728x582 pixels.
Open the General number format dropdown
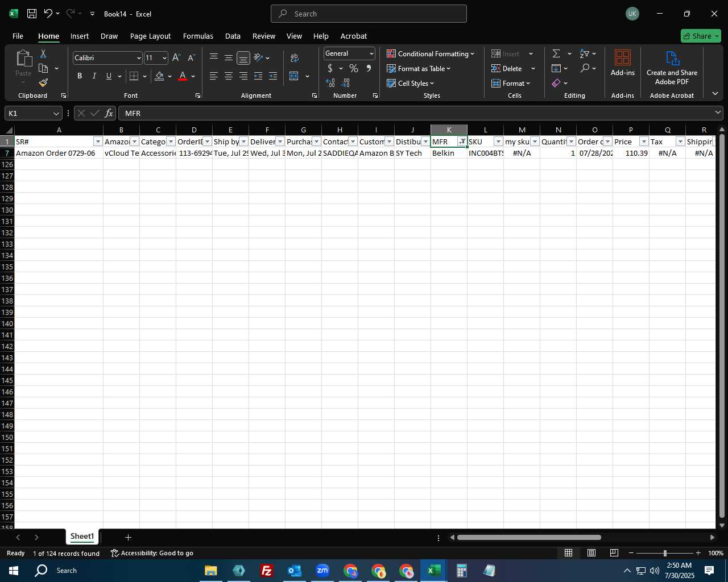[371, 53]
